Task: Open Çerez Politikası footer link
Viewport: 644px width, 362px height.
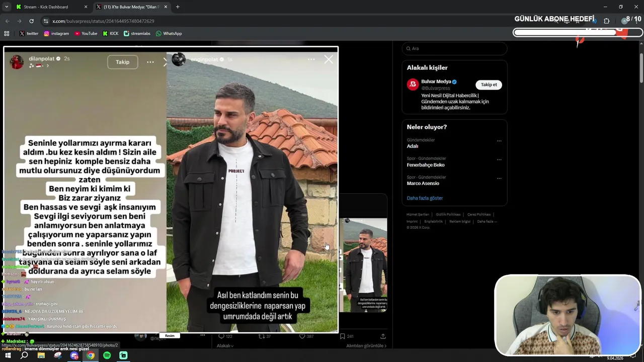Action: pos(479,215)
